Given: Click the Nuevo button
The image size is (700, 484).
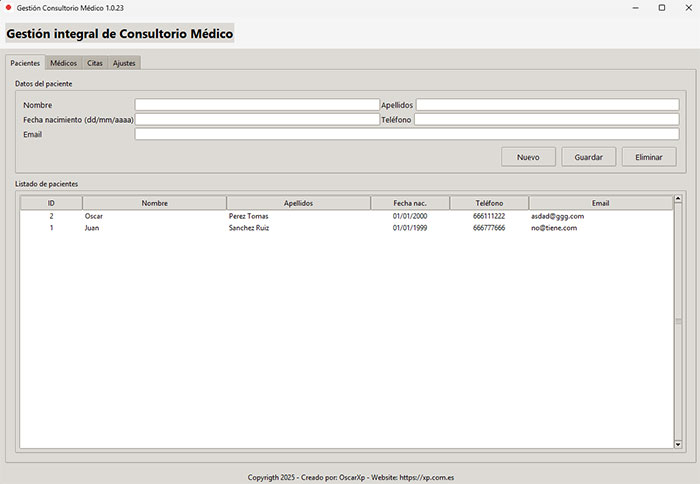Looking at the screenshot, I should point(528,157).
